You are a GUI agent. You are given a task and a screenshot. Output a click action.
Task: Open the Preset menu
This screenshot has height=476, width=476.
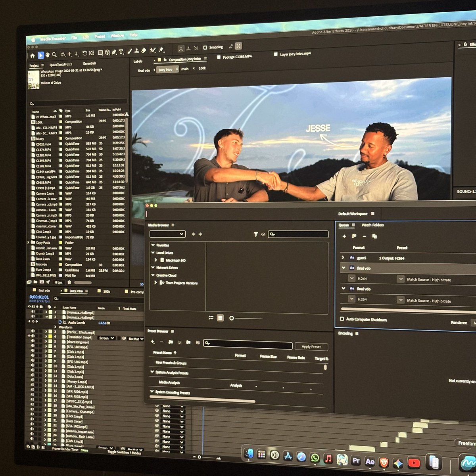click(x=100, y=36)
